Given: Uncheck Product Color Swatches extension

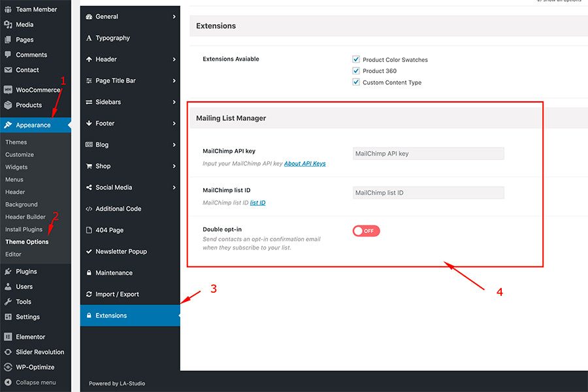Looking at the screenshot, I should point(356,59).
